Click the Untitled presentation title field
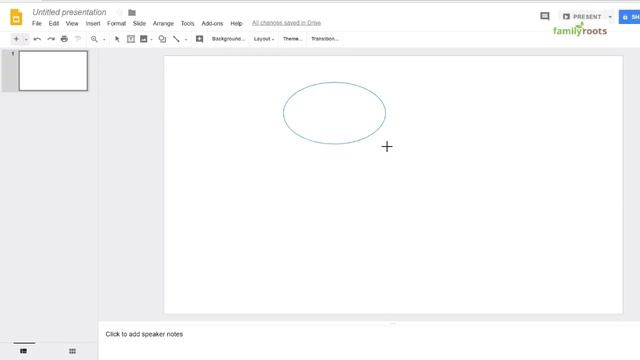The height and width of the screenshot is (360, 640). coord(69,12)
